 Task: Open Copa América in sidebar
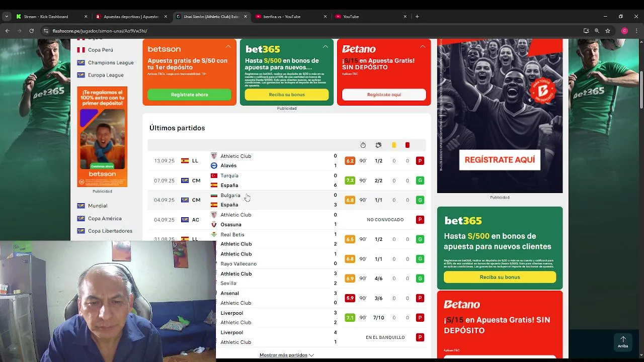click(105, 218)
